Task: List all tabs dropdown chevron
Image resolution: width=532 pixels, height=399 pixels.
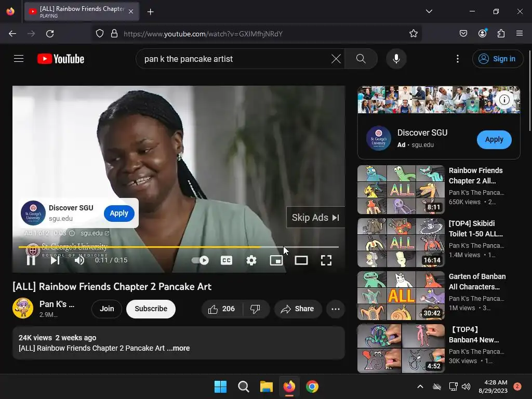Action: tap(429, 11)
